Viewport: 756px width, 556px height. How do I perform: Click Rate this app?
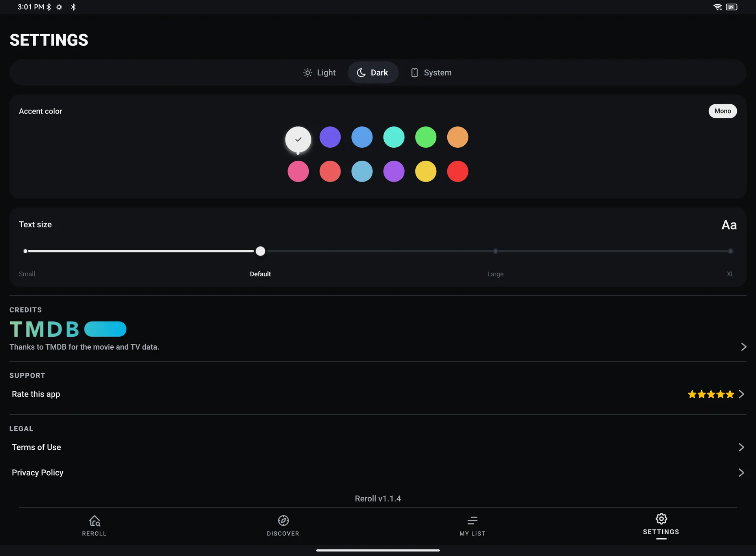click(x=36, y=394)
